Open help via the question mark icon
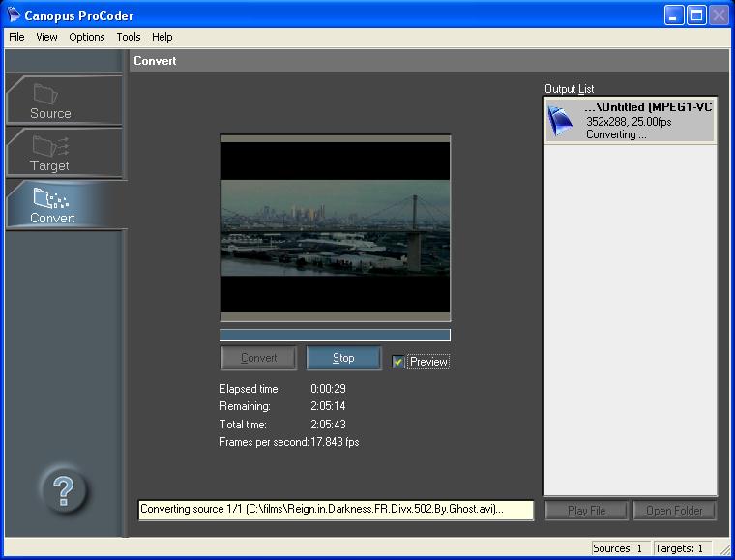 pos(63,490)
